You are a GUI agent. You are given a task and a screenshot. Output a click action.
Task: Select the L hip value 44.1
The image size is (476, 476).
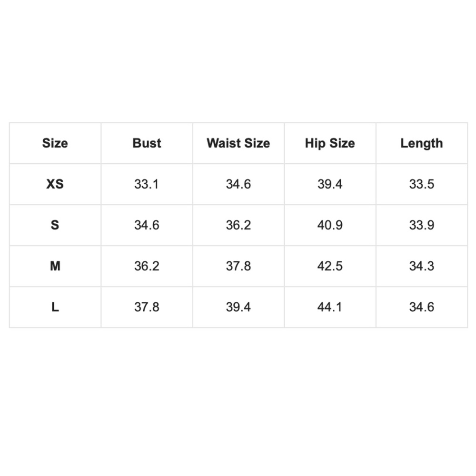(x=330, y=307)
